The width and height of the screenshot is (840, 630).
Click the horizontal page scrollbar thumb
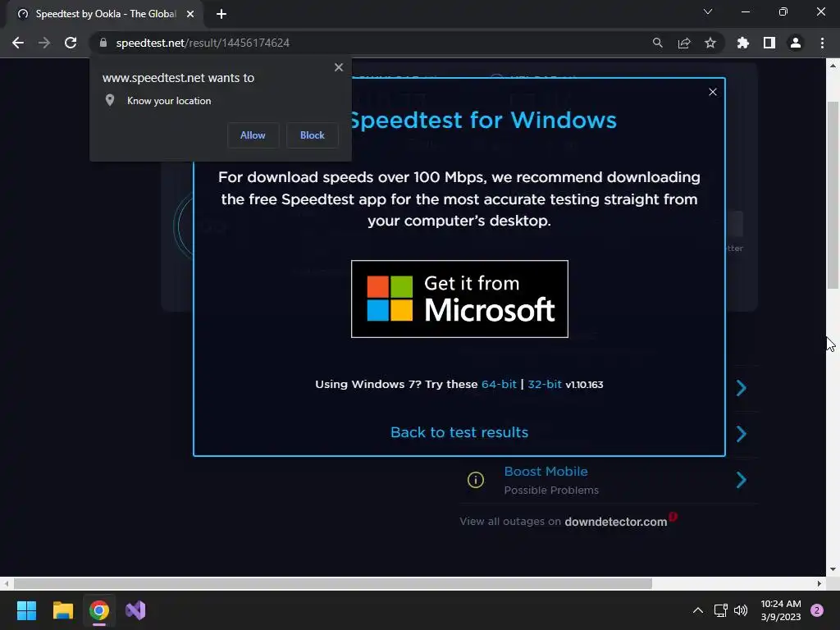(333, 583)
